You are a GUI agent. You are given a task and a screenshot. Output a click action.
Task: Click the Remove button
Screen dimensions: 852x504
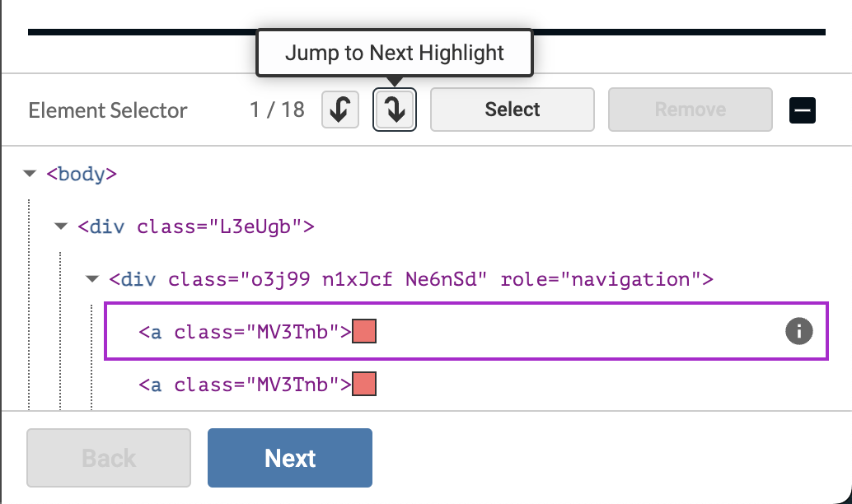690,110
